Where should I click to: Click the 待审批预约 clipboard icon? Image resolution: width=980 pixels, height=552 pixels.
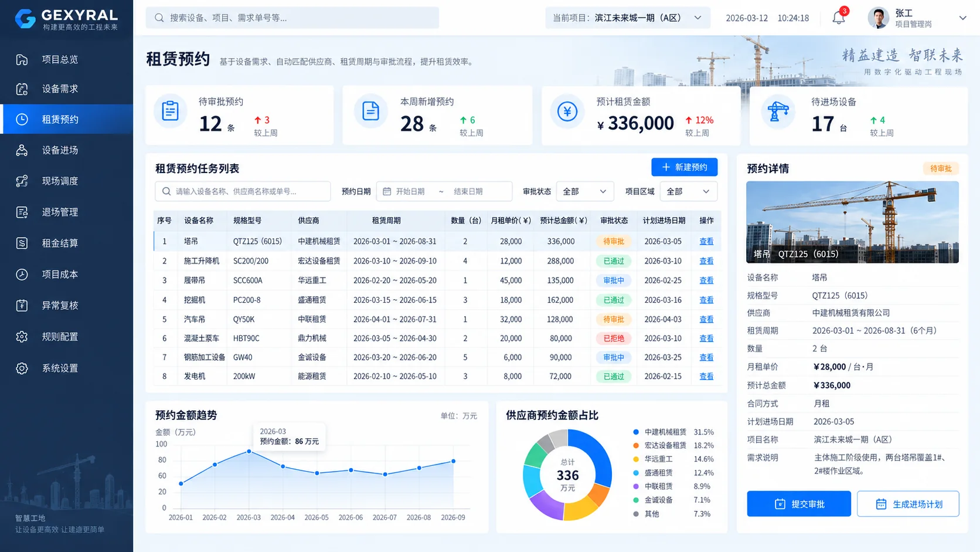[171, 111]
